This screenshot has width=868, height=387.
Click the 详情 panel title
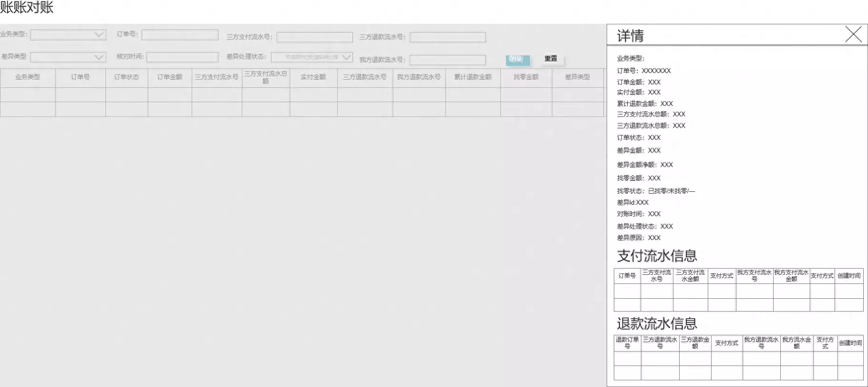[x=630, y=36]
